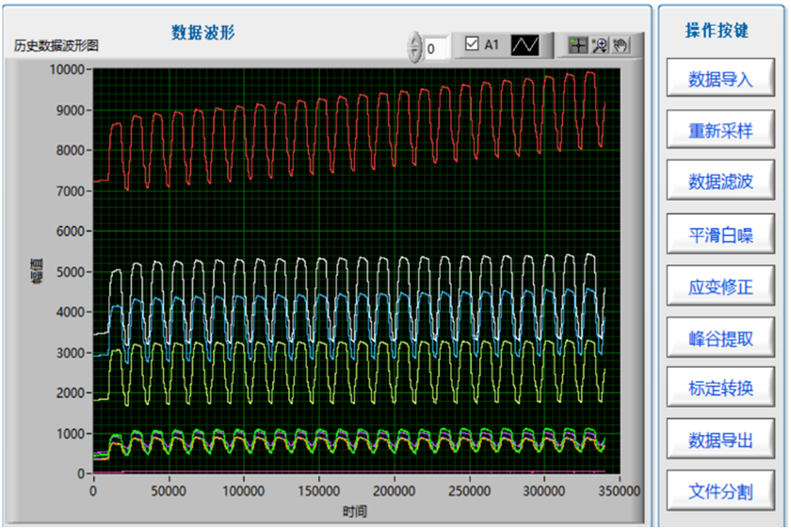This screenshot has height=532, width=791.
Task: Click the 应变修正 button
Action: pyautogui.click(x=720, y=287)
